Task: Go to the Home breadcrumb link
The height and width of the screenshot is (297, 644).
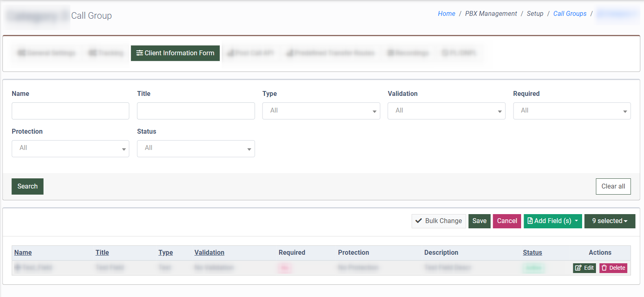Action: pos(446,14)
